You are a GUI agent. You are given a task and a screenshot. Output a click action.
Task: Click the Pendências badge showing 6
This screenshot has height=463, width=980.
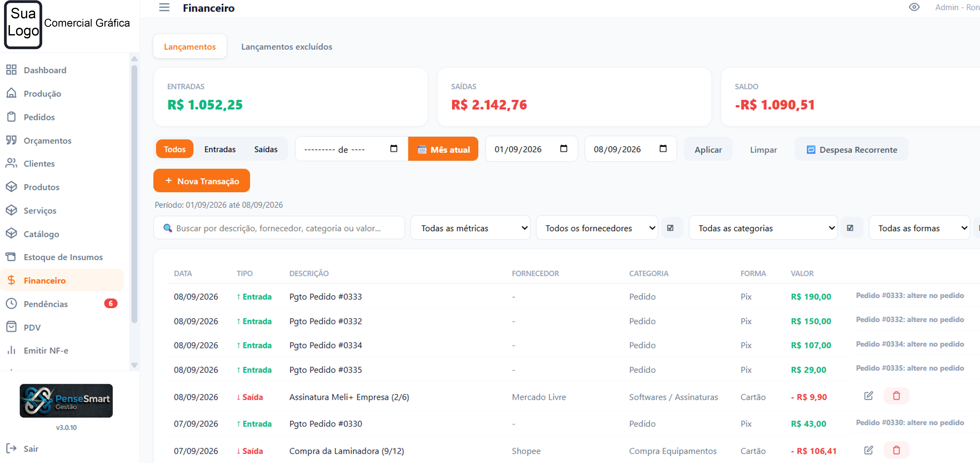pos(111,303)
